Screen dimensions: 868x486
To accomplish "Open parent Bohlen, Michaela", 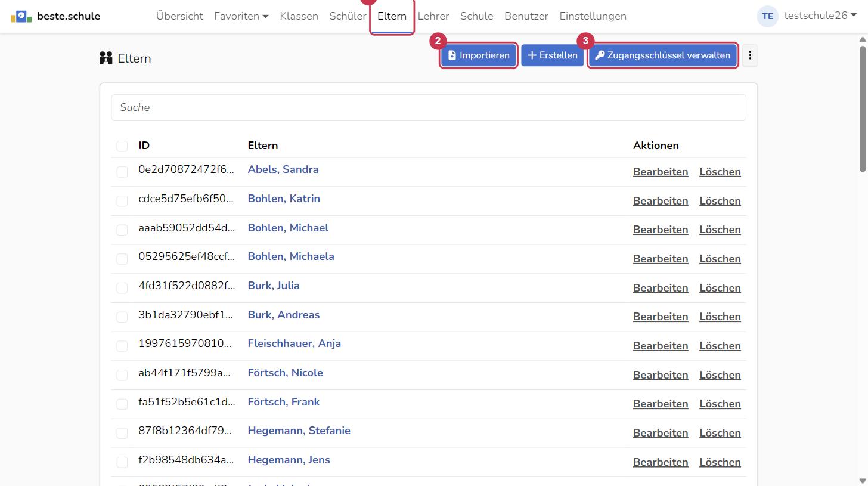I will coord(291,256).
